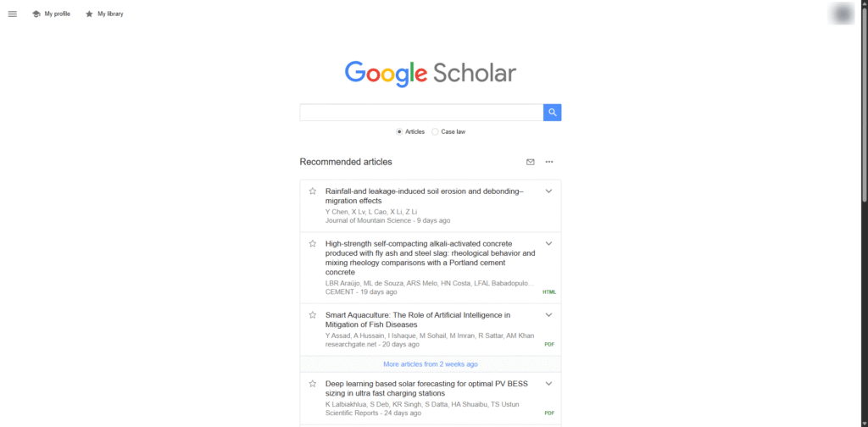Open the three-dot more options icon
The image size is (868, 427).
coord(549,162)
